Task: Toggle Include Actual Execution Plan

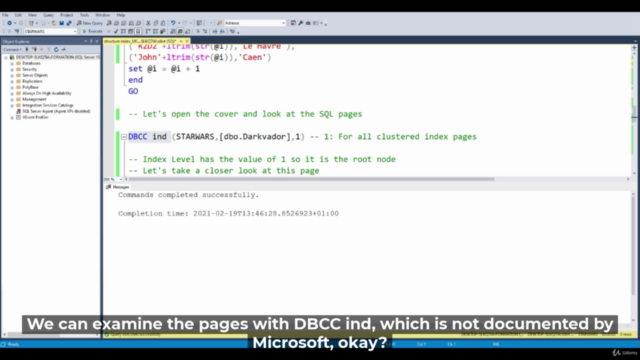Action: click(x=148, y=31)
